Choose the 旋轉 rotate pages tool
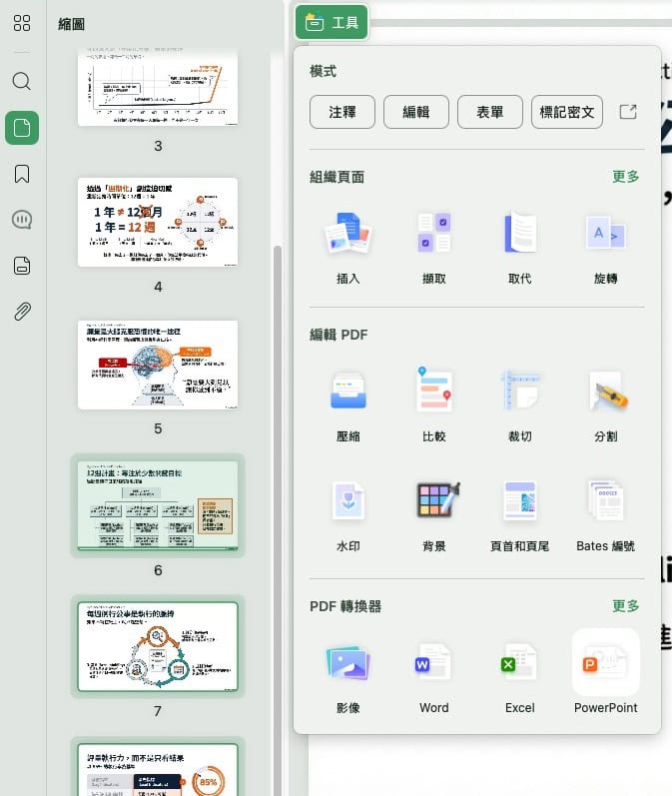This screenshot has height=796, width=672. coord(606,249)
